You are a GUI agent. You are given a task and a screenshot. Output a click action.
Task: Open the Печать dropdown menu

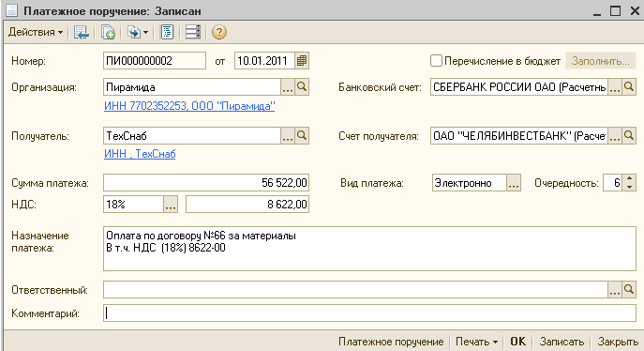tap(477, 342)
